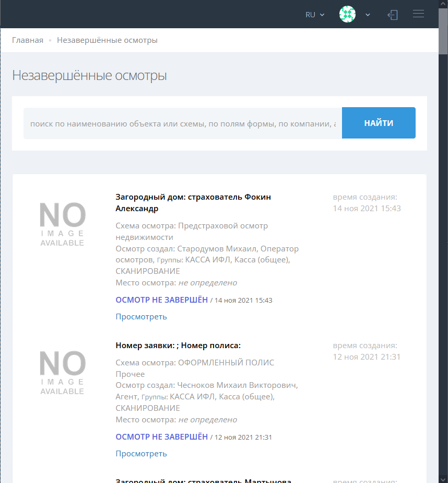The image size is (448, 483).
Task: Go to Главная breadcrumb
Action: tap(28, 40)
